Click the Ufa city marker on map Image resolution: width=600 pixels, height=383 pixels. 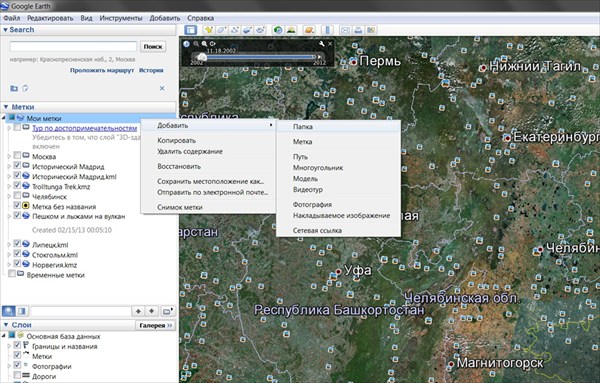pos(338,271)
